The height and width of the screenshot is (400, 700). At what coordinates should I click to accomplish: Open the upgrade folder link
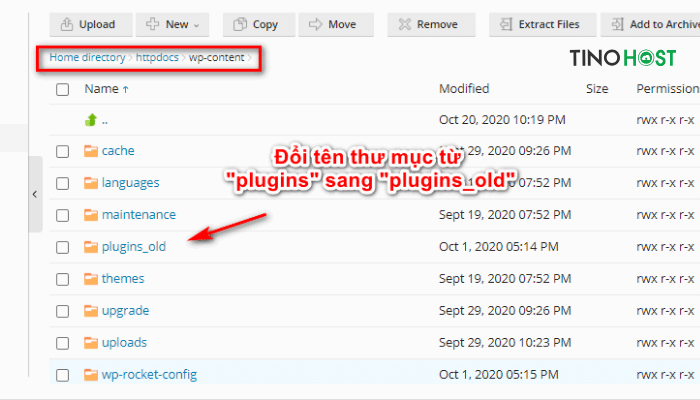click(x=125, y=311)
